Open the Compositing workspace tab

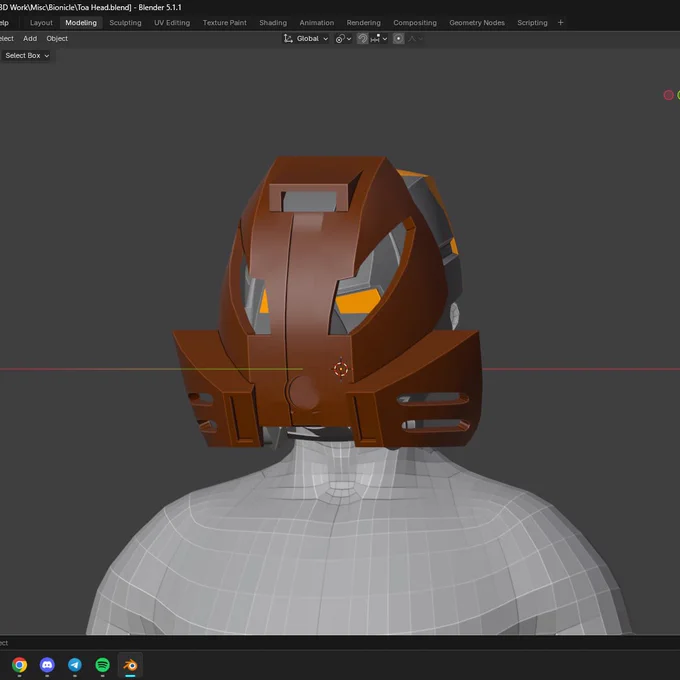click(x=415, y=23)
